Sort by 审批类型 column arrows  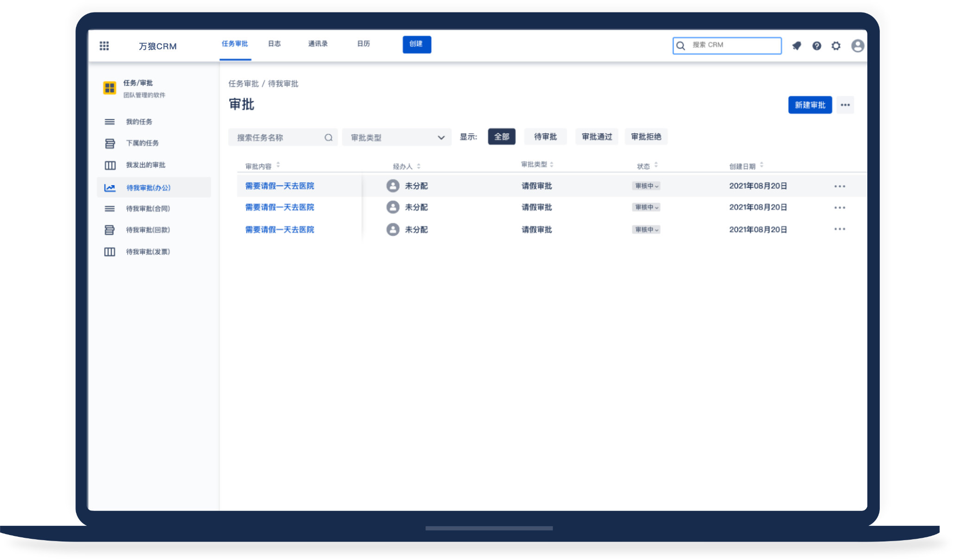pyautogui.click(x=552, y=164)
